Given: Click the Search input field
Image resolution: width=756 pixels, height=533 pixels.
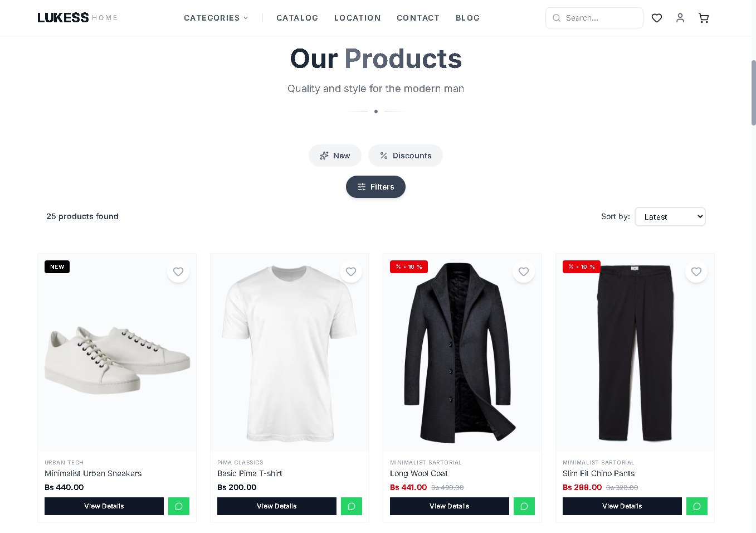Looking at the screenshot, I should [x=594, y=18].
